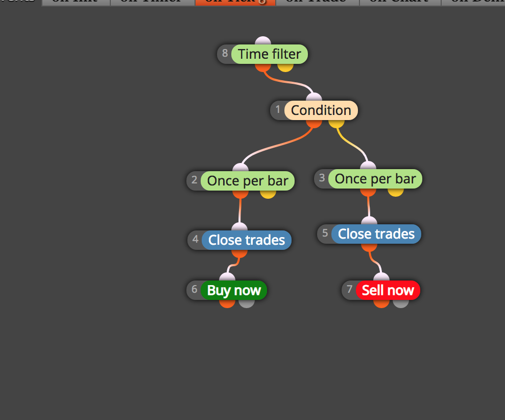Click the yellow output under block 2 Once per bar
505x420 pixels.
(268, 194)
